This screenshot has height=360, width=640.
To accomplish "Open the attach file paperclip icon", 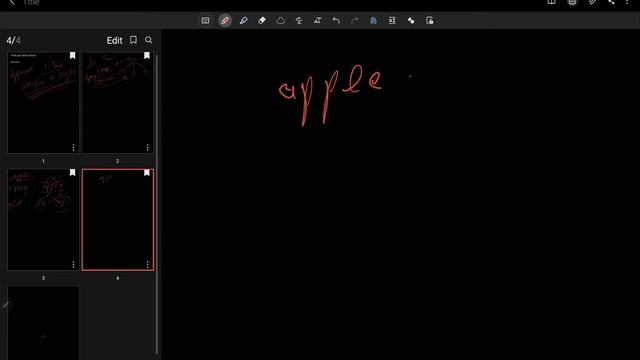I will tap(592, 2).
